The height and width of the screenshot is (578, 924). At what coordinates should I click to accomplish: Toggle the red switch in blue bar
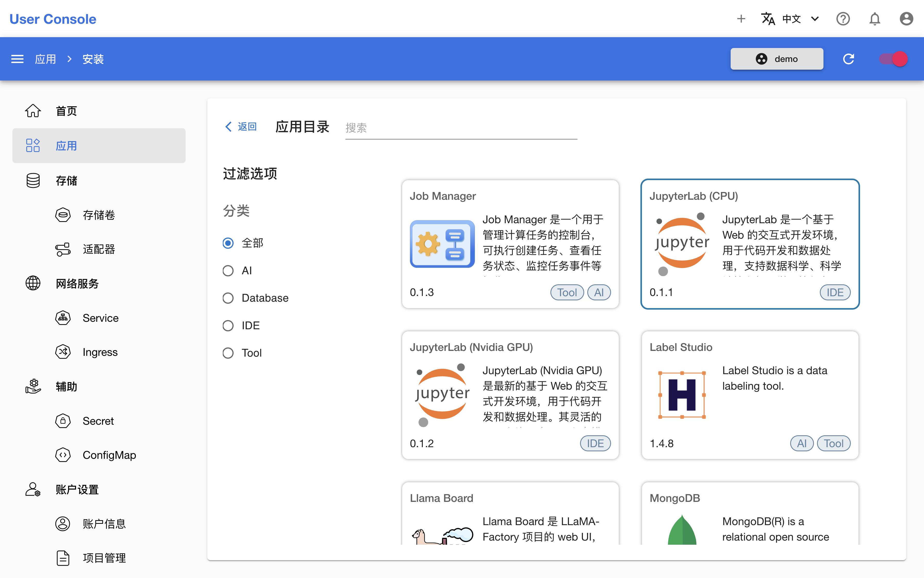(x=893, y=59)
